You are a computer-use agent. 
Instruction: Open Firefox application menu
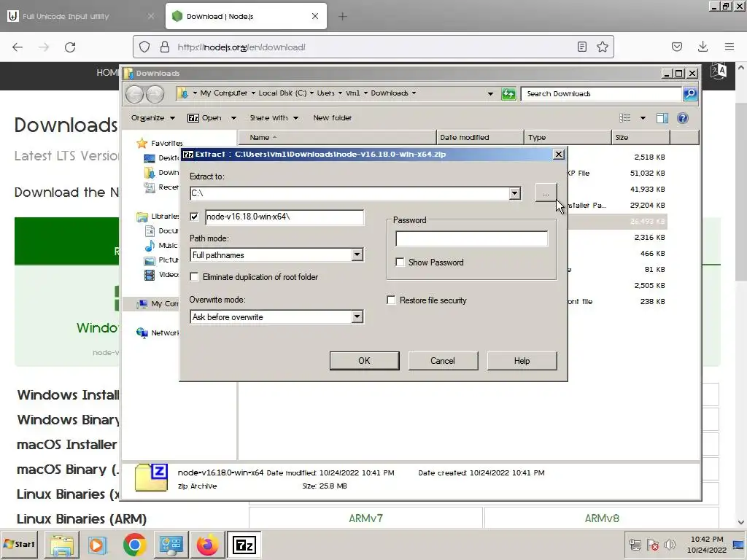tap(729, 47)
